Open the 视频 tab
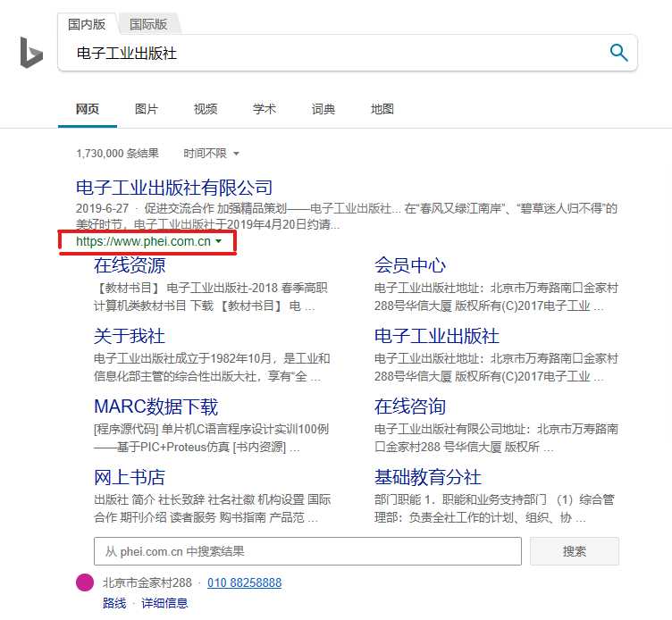This screenshot has width=672, height=620. (206, 109)
